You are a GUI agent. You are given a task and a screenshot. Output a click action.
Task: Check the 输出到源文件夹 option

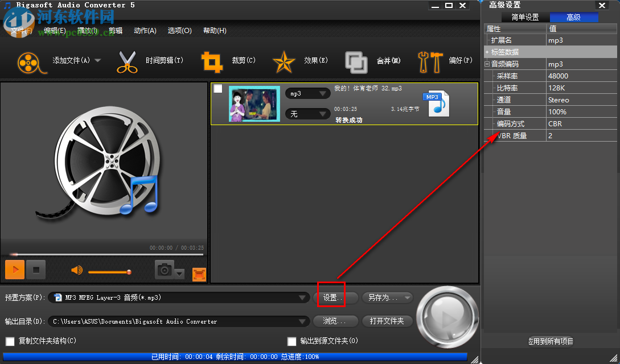(x=291, y=341)
